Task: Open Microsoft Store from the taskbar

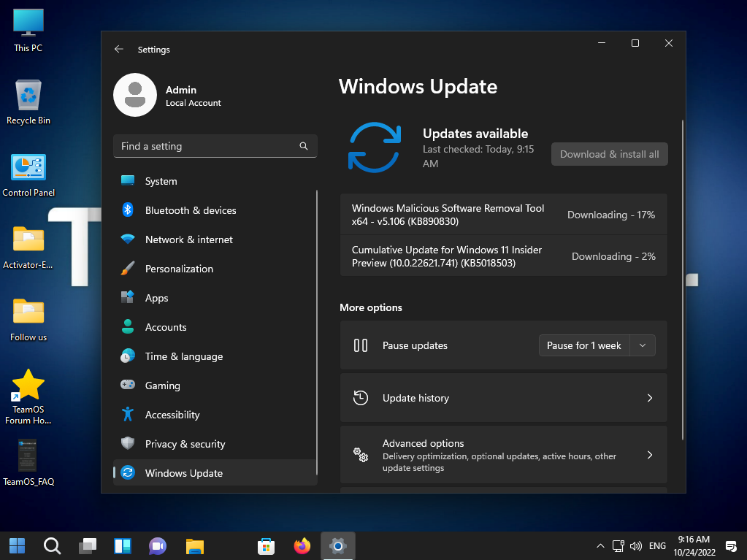Action: (266, 545)
